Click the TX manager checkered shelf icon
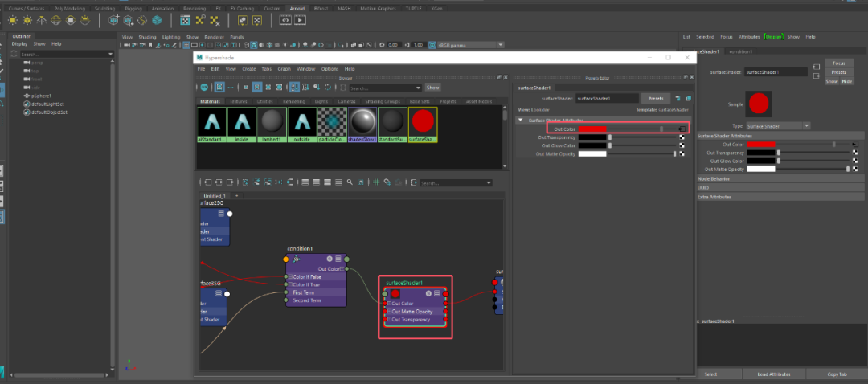The height and width of the screenshot is (384, 868). point(186,20)
